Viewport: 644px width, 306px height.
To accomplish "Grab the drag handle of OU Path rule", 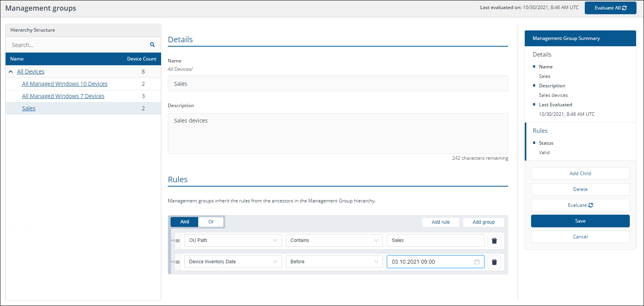I will [178, 241].
